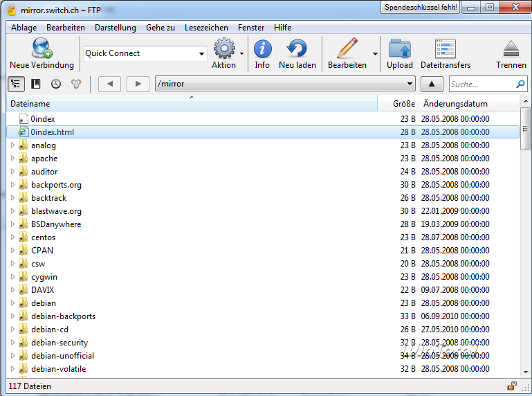Open the Bearbeiten editor dropdown arrow
532x396 pixels.
(x=375, y=54)
